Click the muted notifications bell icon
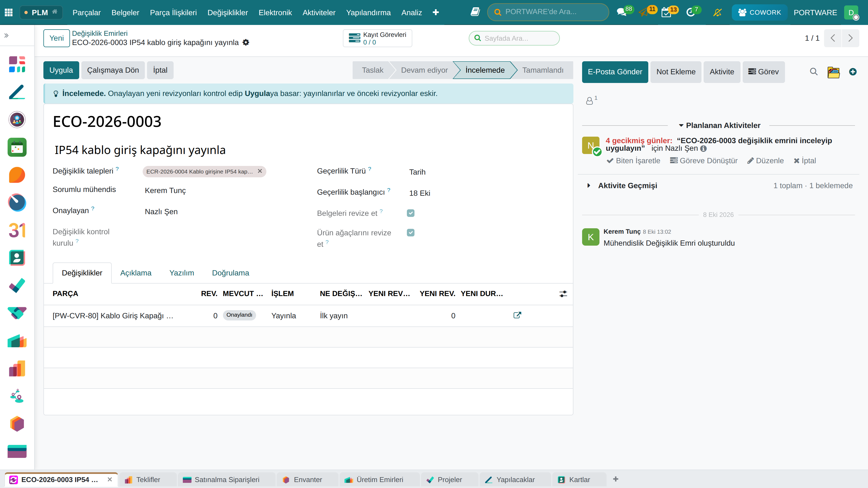868x488 pixels. pos(717,12)
